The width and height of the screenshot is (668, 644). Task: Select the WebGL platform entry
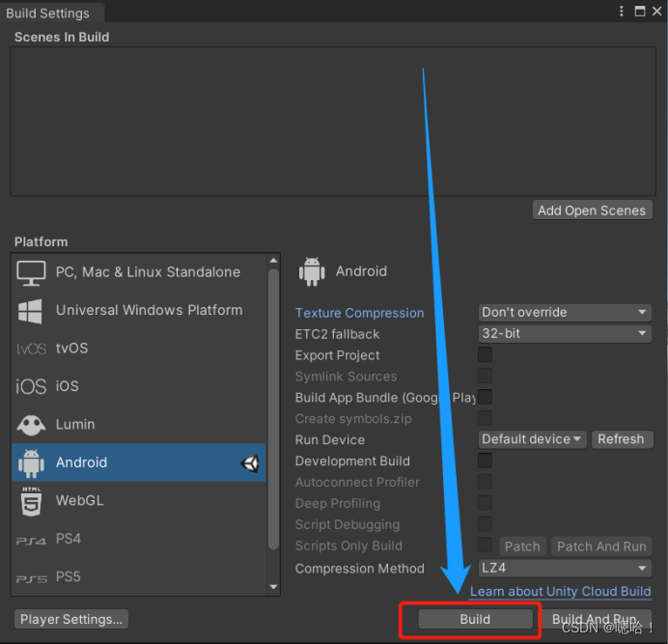138,501
